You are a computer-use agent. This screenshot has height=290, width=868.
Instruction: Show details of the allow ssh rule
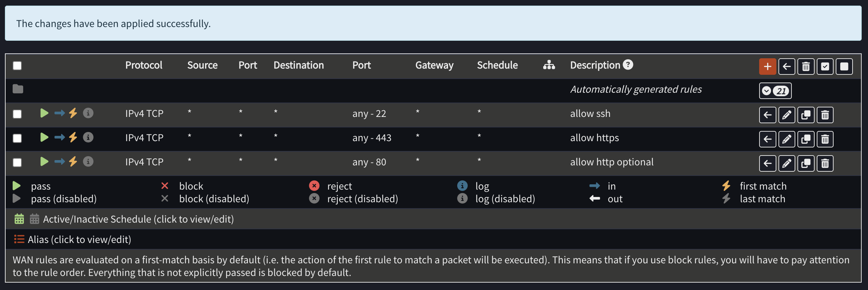coord(88,113)
